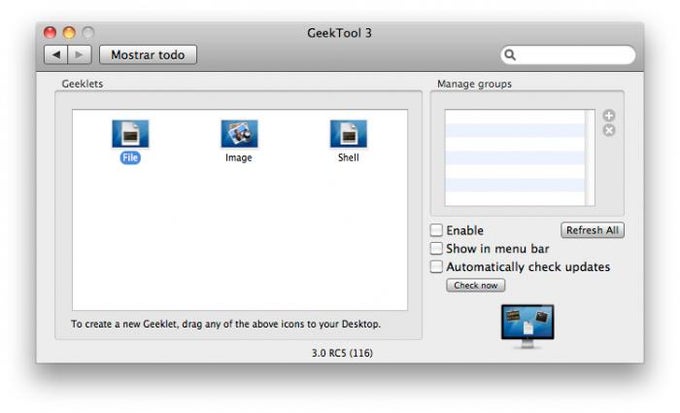Minimize the GeekTool 3 window
Screen dimensions: 680x413
click(69, 33)
